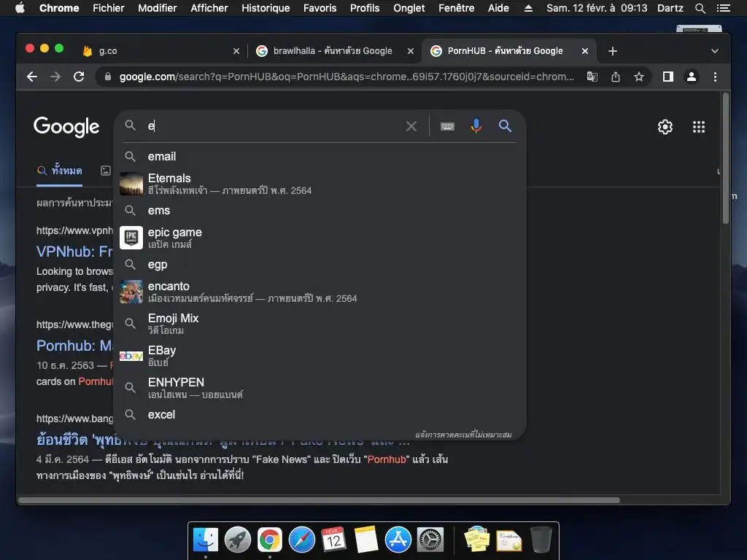Choose the "excel" suggestion

[320, 415]
